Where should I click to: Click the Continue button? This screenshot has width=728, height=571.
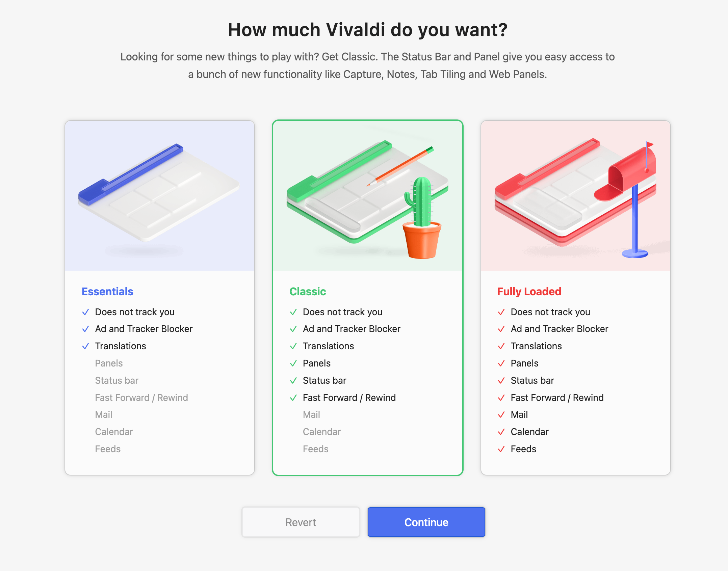[426, 522]
